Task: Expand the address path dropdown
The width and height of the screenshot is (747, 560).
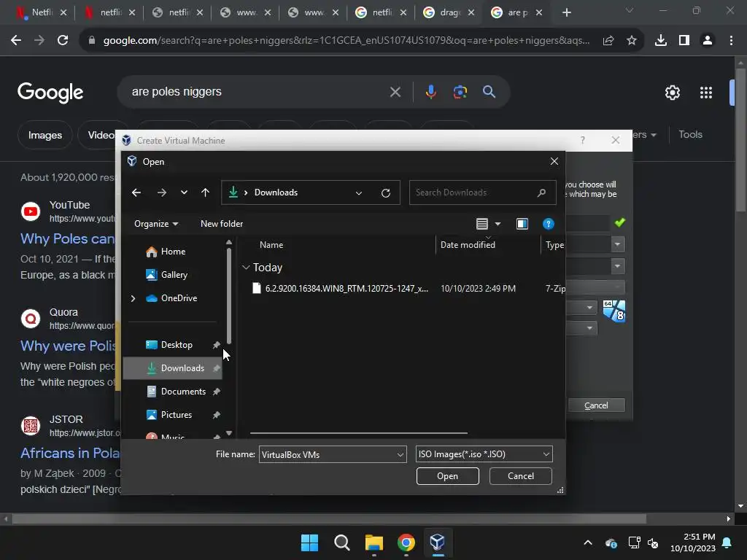Action: tap(359, 192)
